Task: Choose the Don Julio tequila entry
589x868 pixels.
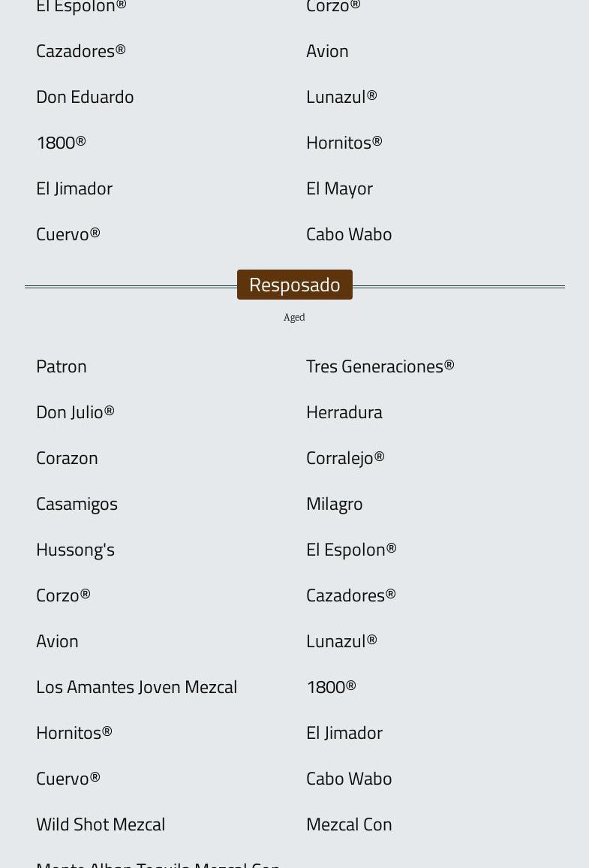Action: 75,412
